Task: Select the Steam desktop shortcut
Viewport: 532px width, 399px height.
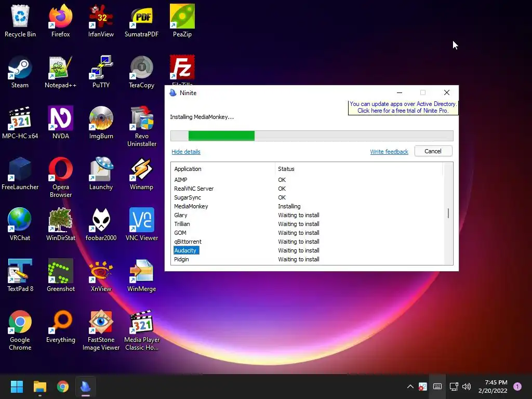Action: pyautogui.click(x=20, y=72)
